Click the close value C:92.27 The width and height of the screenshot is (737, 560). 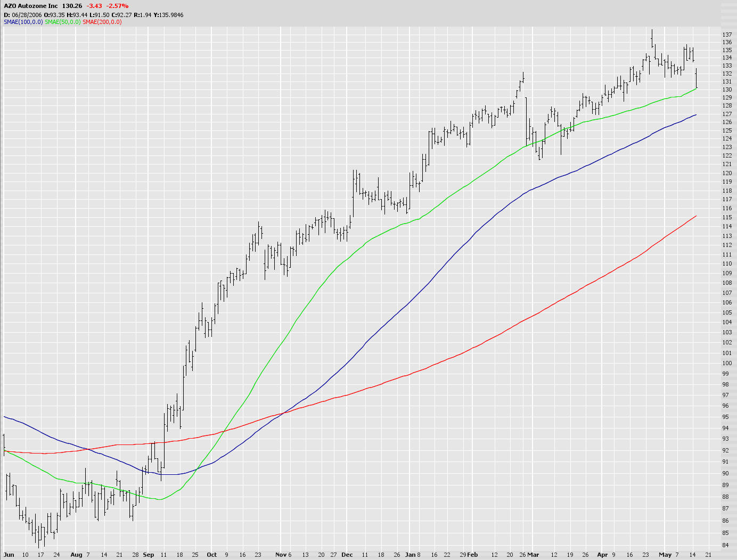tap(122, 15)
